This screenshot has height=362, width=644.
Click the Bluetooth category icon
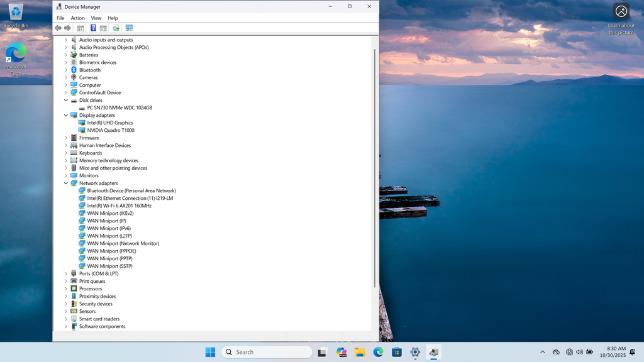(74, 70)
